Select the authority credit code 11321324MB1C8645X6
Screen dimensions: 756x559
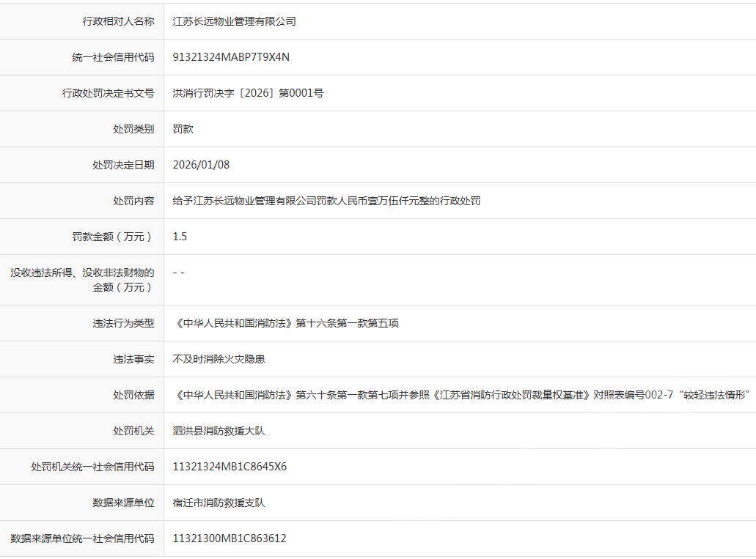tap(231, 466)
